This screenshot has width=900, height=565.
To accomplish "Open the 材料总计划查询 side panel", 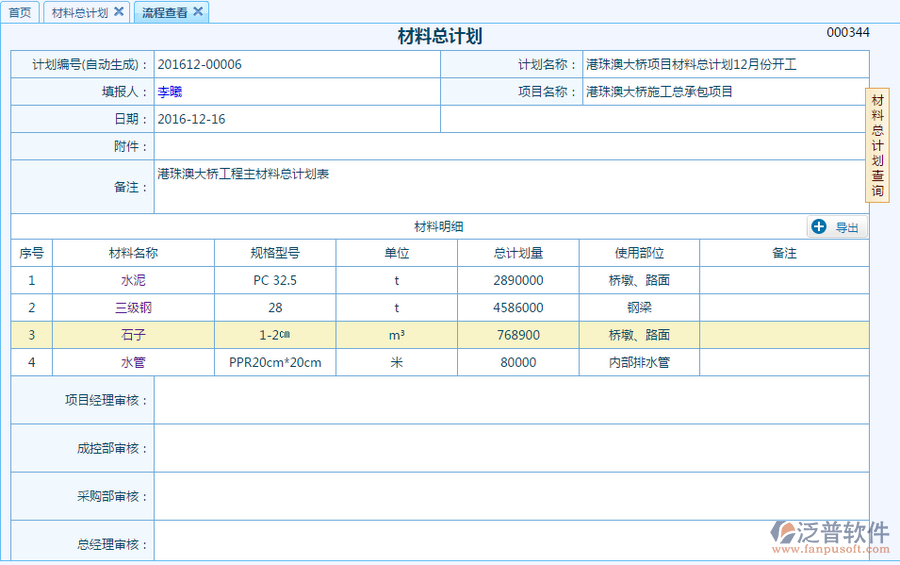I will click(878, 145).
